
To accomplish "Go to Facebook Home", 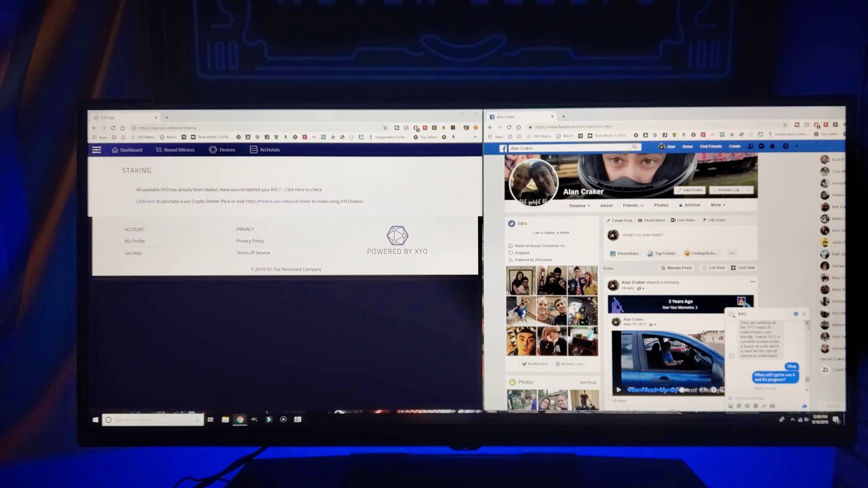I will tap(688, 146).
